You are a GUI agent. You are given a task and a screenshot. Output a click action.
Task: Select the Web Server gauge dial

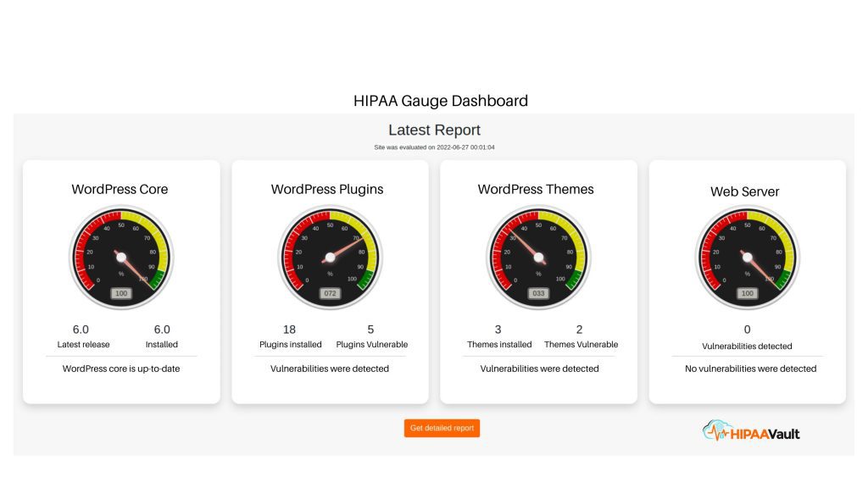click(748, 258)
